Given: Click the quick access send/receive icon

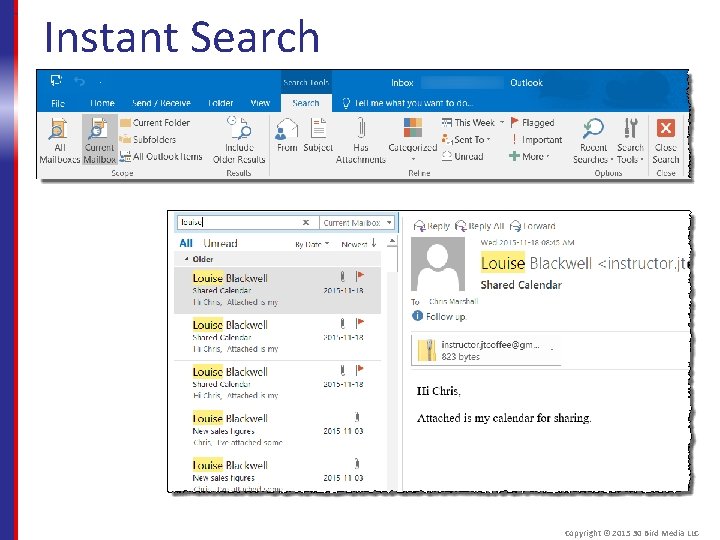Looking at the screenshot, I should tap(56, 81).
